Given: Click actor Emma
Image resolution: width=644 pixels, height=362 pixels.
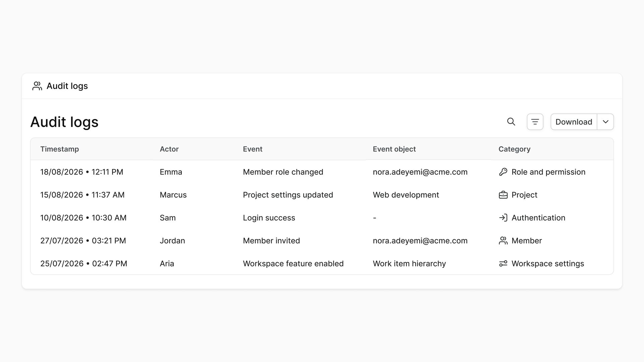Looking at the screenshot, I should tap(171, 172).
